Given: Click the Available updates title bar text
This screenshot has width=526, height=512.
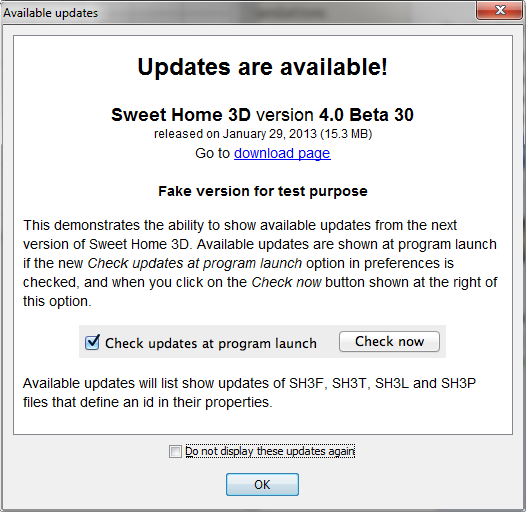Looking at the screenshot, I should pyautogui.click(x=51, y=13).
